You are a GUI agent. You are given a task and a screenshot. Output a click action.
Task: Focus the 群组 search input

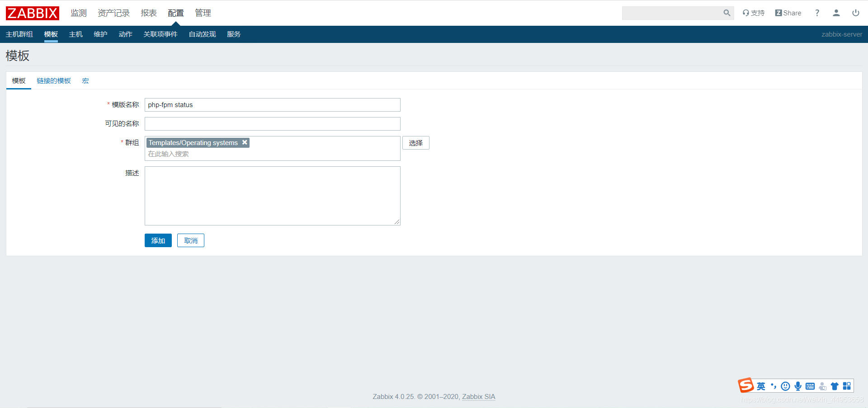273,154
